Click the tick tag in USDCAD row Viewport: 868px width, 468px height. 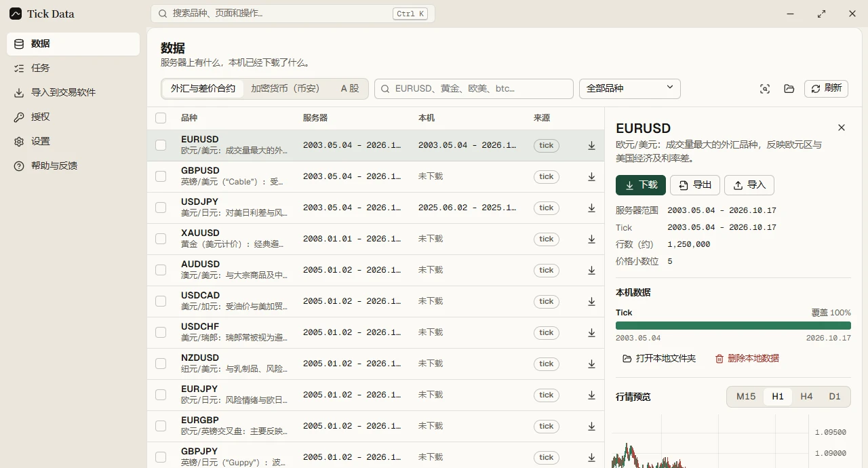pyautogui.click(x=547, y=301)
